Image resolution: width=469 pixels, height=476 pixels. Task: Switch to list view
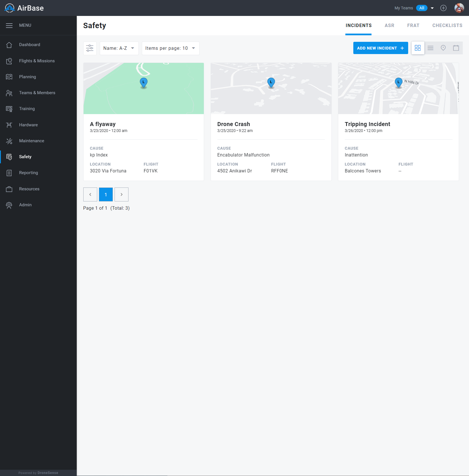pyautogui.click(x=430, y=48)
